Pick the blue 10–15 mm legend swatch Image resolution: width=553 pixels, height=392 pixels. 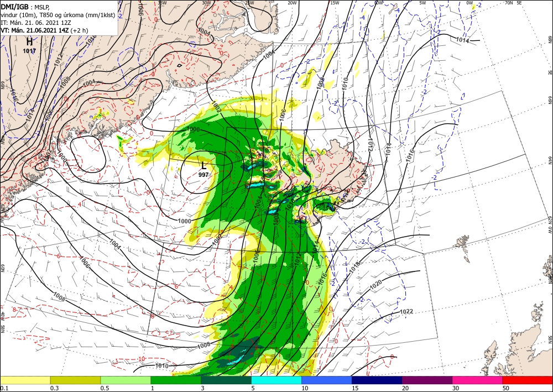point(327,380)
